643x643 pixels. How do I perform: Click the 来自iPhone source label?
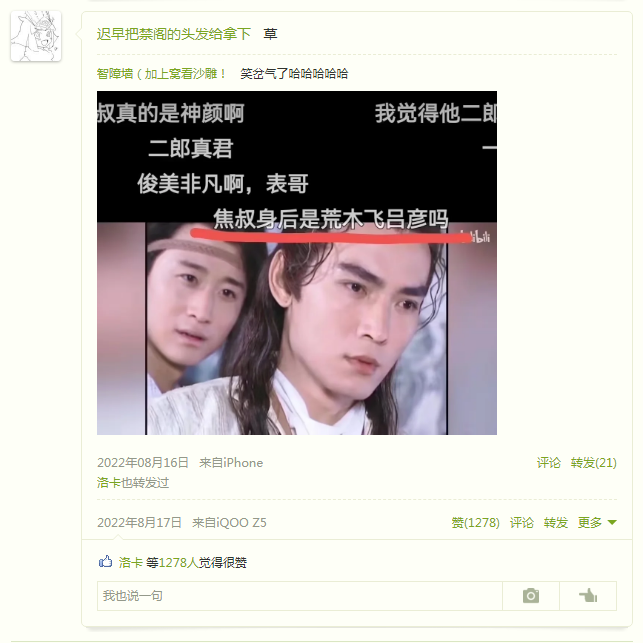pyautogui.click(x=231, y=463)
